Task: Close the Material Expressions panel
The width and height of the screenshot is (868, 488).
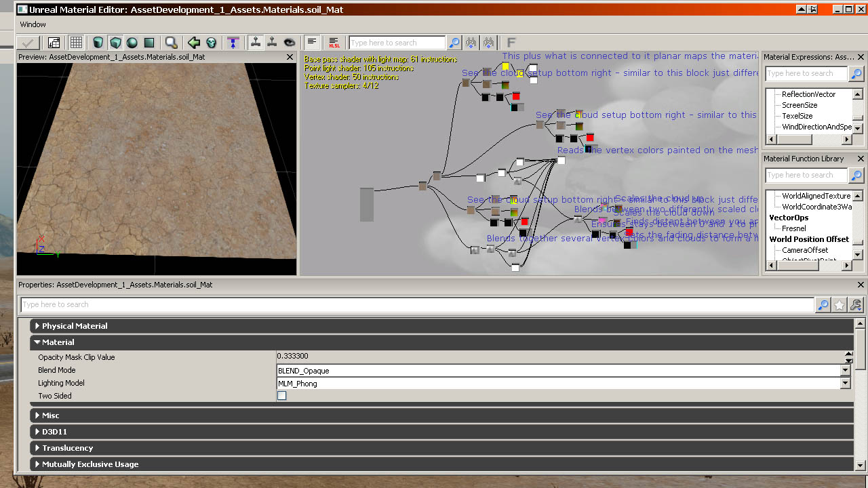Action: (861, 57)
